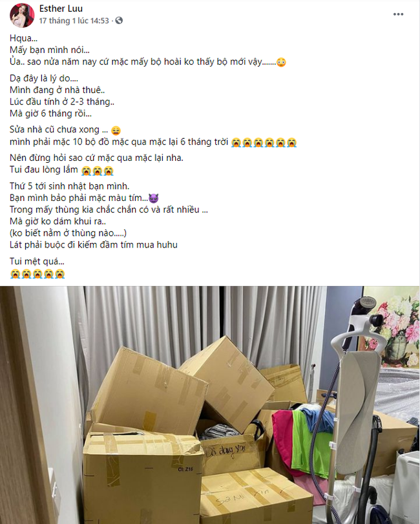This screenshot has width=420, height=524.
Task: Click the box labeled CI: Z16 in photo
Action: pyautogui.click(x=143, y=475)
